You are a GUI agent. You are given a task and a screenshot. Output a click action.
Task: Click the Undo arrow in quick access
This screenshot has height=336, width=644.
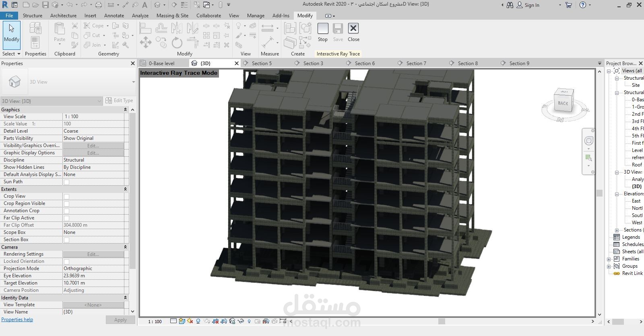(x=69, y=5)
